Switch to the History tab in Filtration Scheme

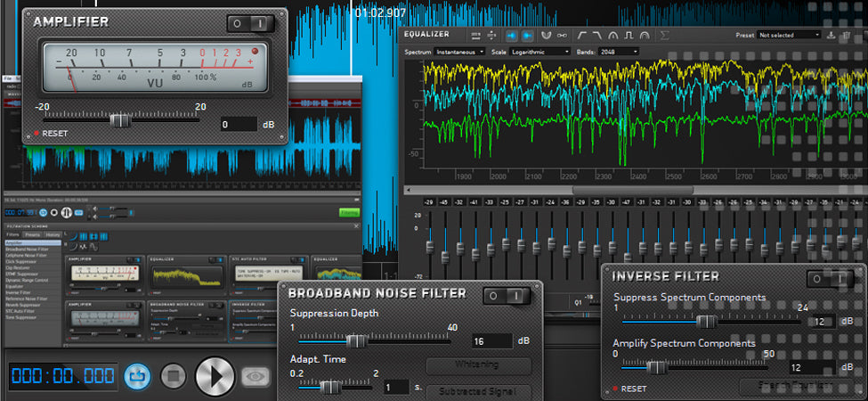point(53,235)
